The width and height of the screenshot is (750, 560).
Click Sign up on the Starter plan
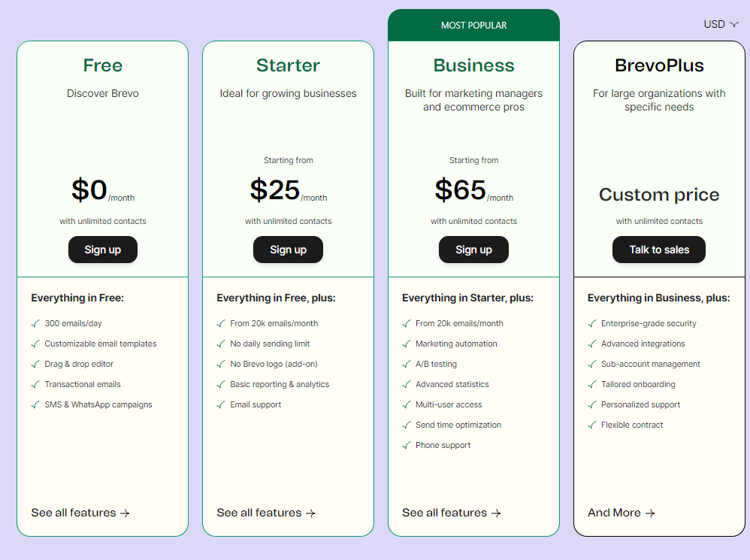pos(288,249)
